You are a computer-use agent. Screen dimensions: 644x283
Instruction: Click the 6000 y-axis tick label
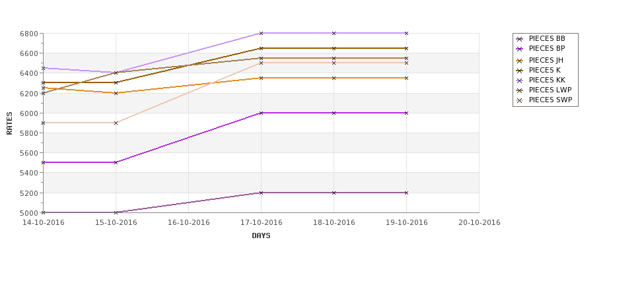point(29,113)
